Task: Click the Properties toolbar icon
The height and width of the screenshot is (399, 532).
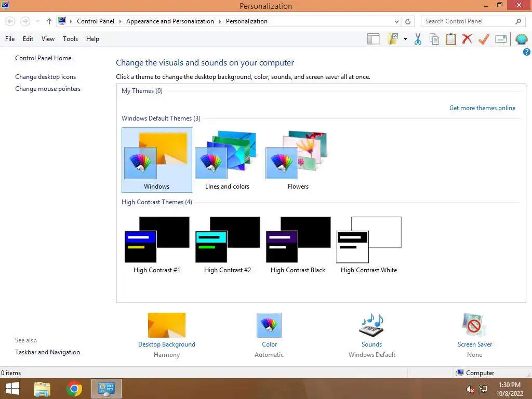Action: 501,39
